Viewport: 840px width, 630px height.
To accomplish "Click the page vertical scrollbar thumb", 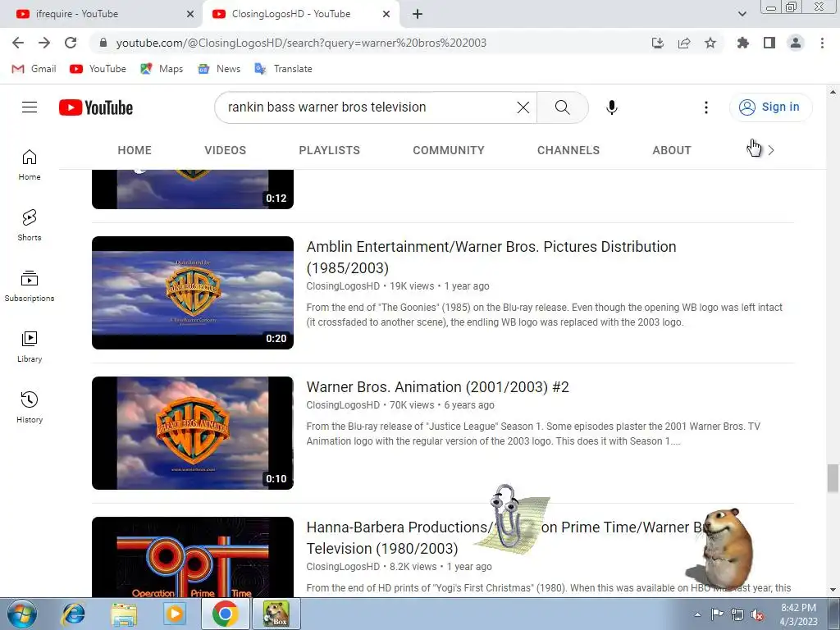I will point(833,478).
